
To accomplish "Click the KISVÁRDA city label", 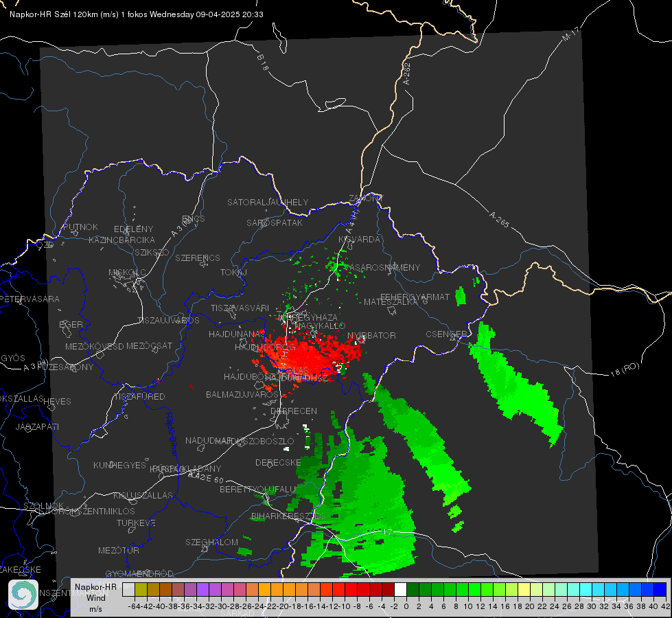I will [x=359, y=240].
